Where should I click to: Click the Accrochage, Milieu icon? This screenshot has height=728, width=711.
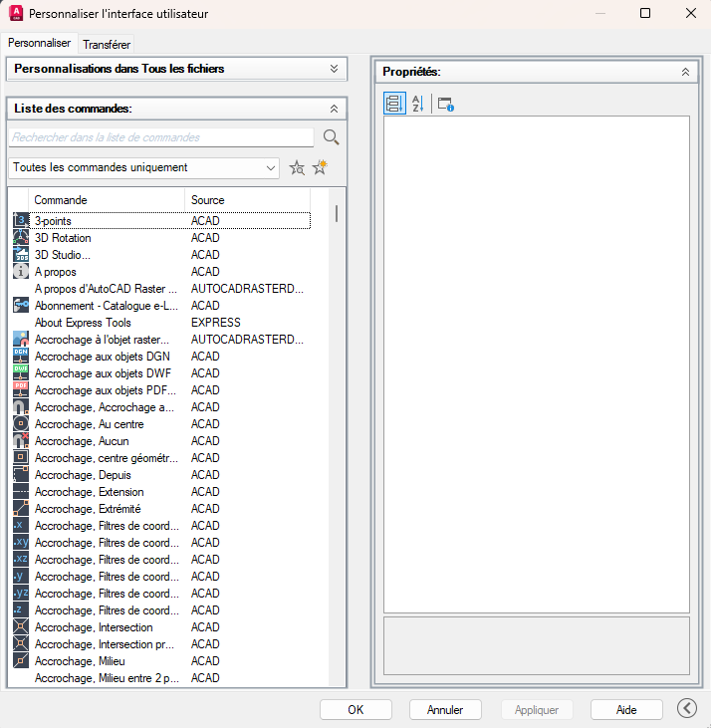pyautogui.click(x=21, y=661)
